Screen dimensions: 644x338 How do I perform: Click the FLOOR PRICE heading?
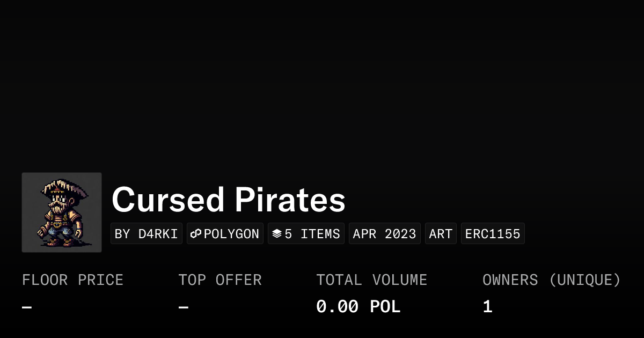(72, 280)
